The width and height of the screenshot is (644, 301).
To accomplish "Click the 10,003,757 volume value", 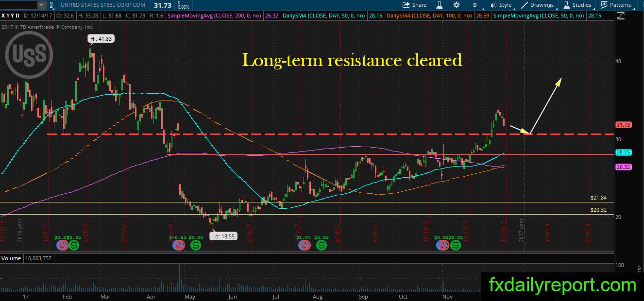I will [37, 258].
